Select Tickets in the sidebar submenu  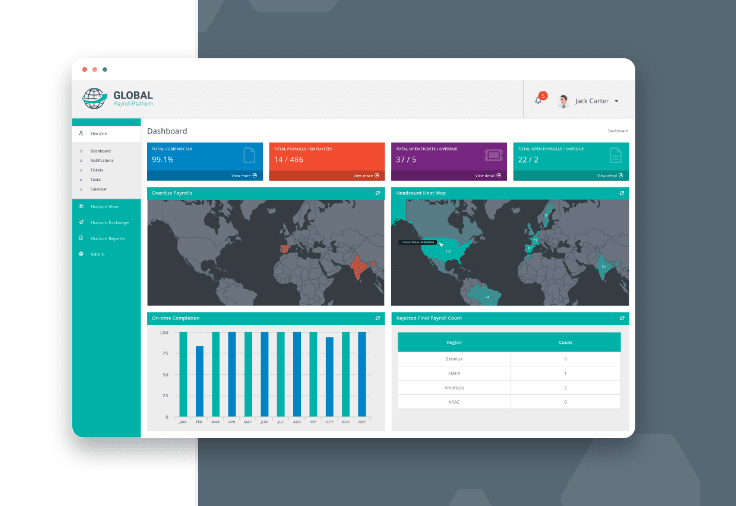point(96,170)
